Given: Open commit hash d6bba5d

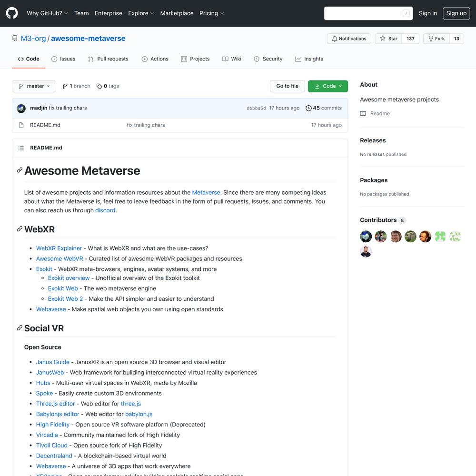Looking at the screenshot, I should click(x=256, y=109).
